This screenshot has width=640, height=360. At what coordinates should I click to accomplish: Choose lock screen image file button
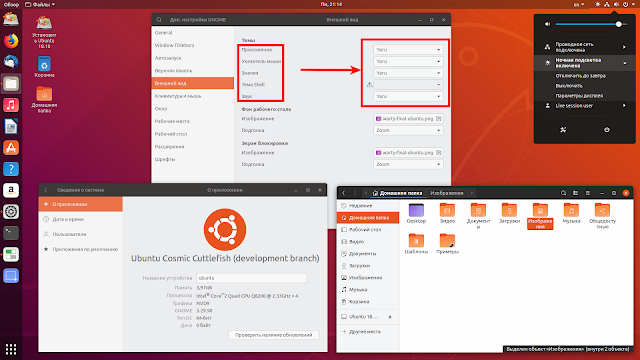pos(408,153)
